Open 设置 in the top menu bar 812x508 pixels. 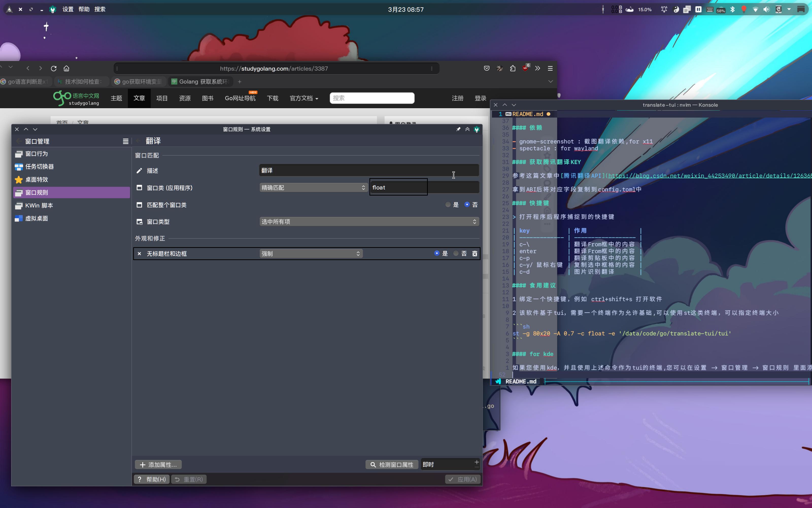point(68,9)
